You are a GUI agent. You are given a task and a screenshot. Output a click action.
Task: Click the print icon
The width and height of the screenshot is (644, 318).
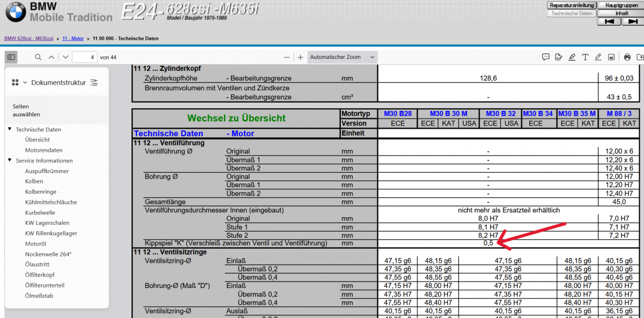[627, 57]
